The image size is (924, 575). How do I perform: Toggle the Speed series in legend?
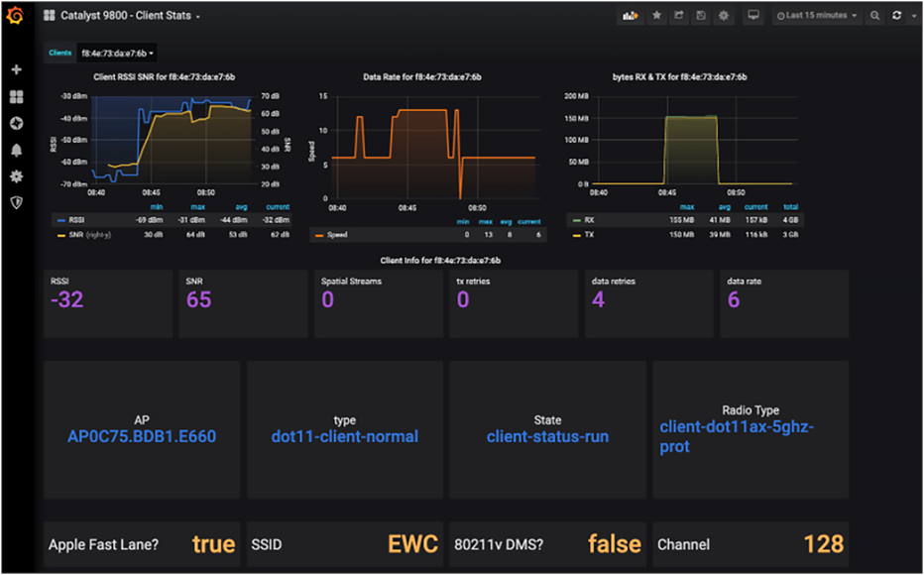[337, 235]
